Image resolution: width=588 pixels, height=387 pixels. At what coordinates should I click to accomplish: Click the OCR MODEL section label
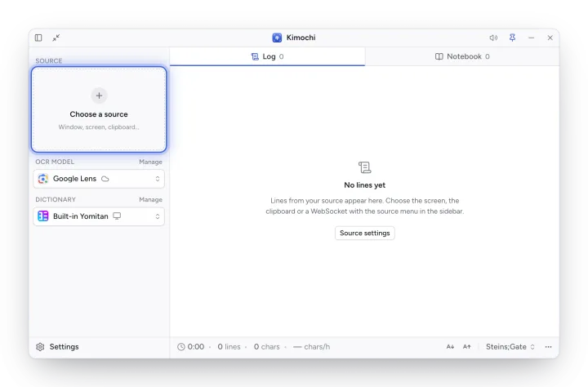point(55,162)
